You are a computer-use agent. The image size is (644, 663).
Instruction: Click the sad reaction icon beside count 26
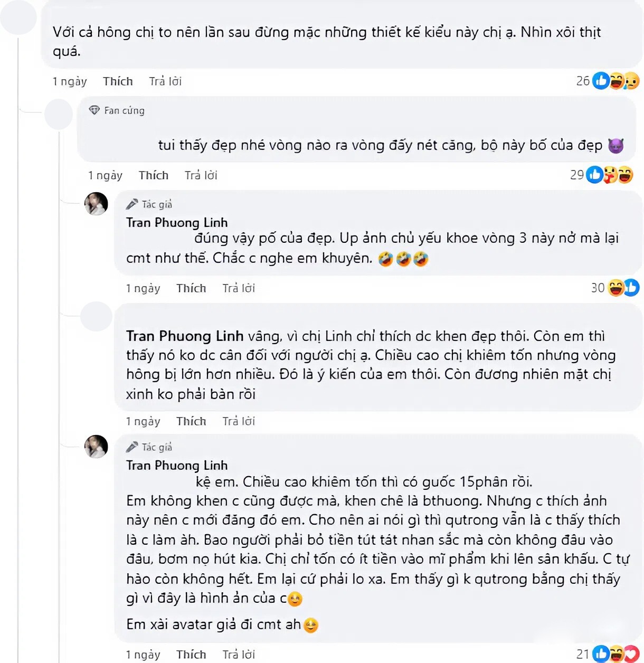[631, 81]
